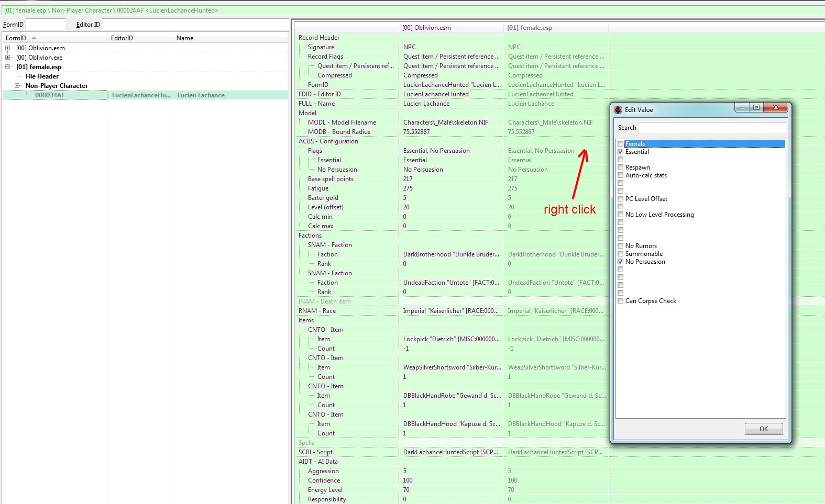Focus the Editor ID filter field

(195, 24)
